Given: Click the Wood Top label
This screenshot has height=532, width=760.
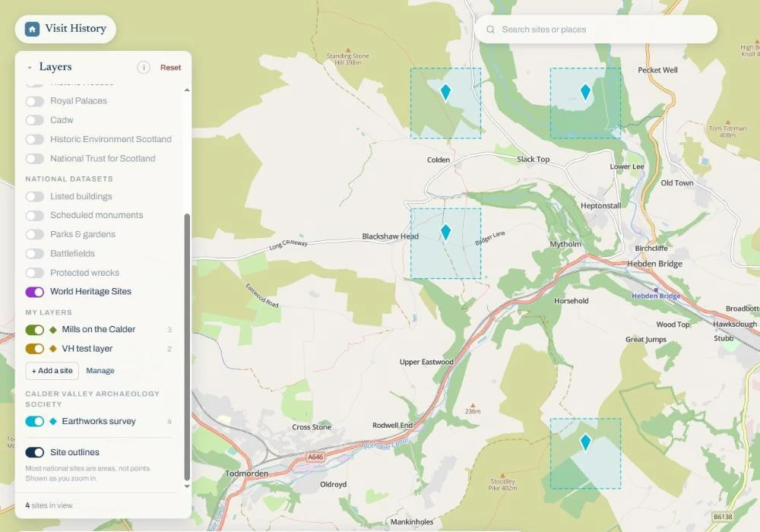Looking at the screenshot, I should tap(673, 325).
